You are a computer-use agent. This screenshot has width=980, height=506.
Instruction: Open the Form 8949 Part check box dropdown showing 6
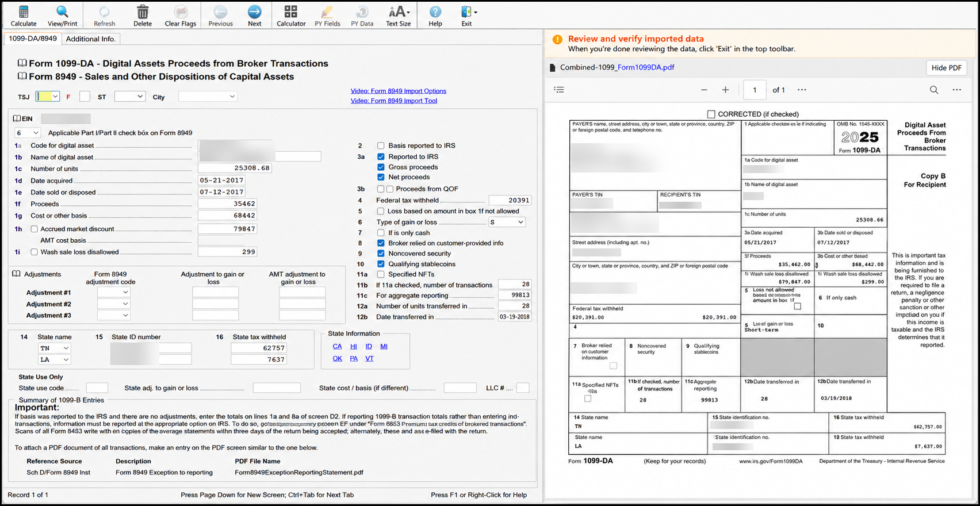point(27,133)
